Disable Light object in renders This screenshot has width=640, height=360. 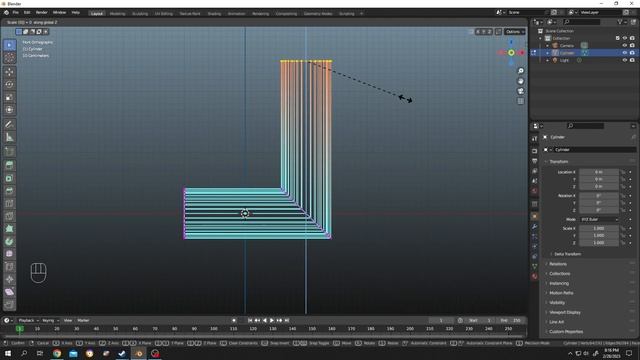point(632,60)
